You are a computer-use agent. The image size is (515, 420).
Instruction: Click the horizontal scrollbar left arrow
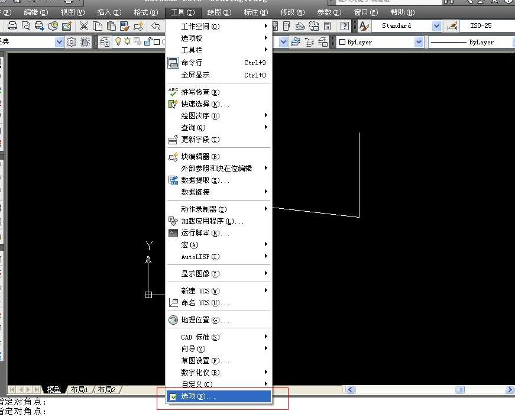coord(351,390)
